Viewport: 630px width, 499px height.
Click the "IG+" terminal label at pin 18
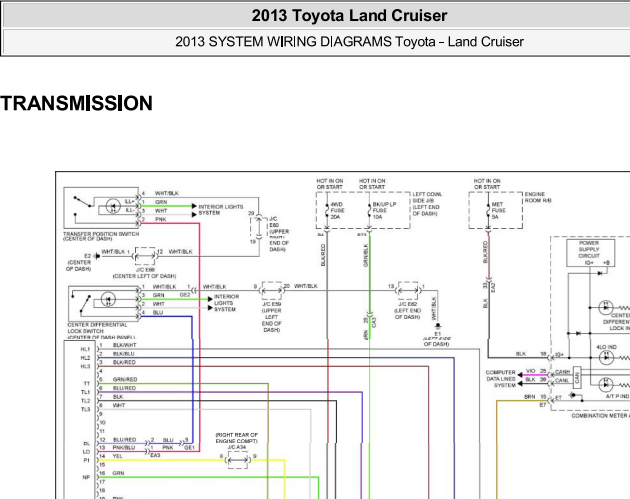pos(559,355)
